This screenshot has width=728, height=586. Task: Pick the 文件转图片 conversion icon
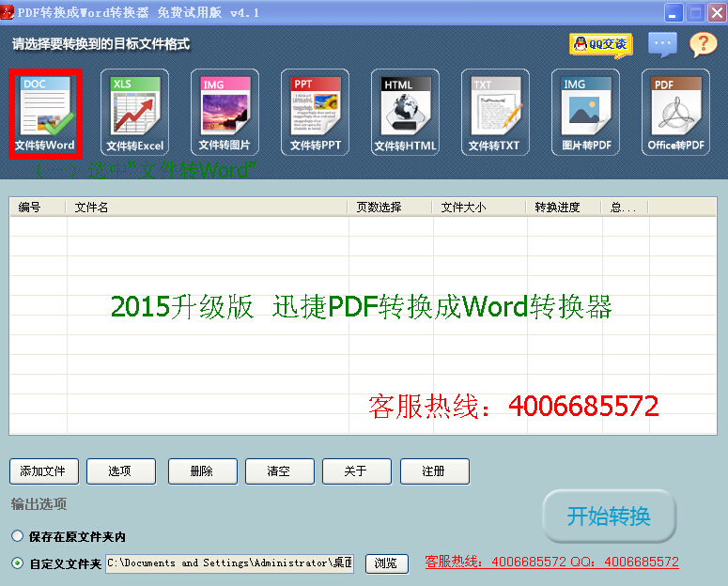[225, 113]
